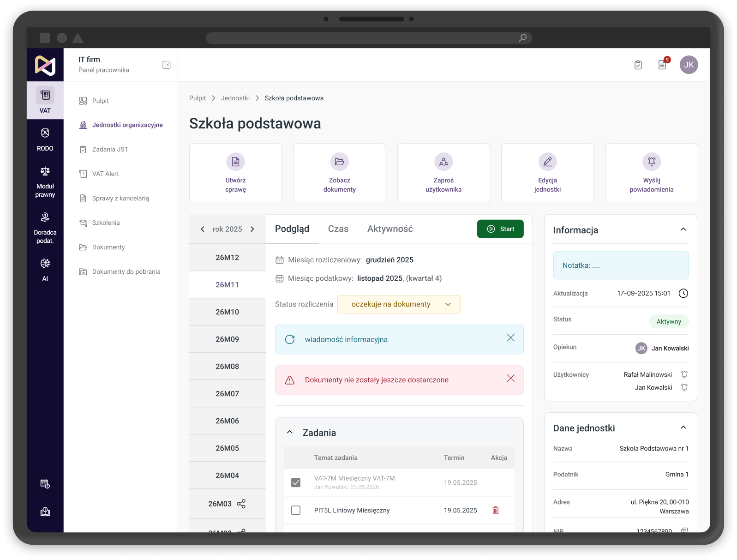Select period 26M05
This screenshot has height=560, width=737.
coord(228,448)
